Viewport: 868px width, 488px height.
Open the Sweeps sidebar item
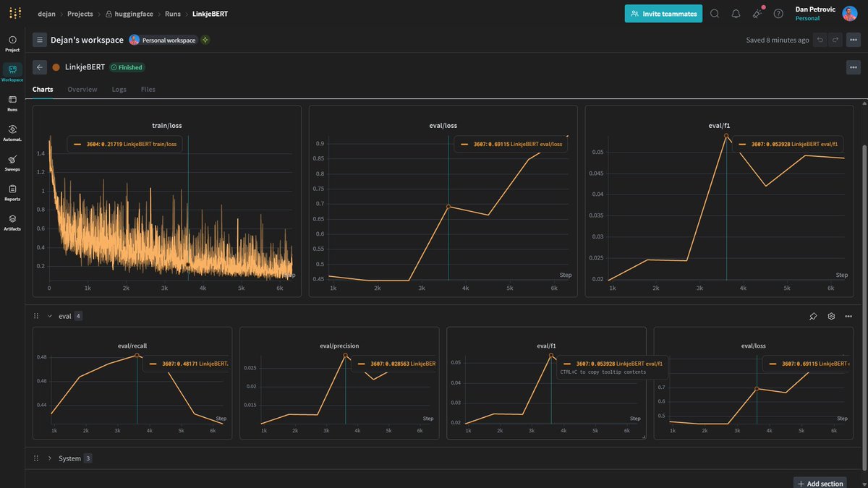[x=12, y=163]
